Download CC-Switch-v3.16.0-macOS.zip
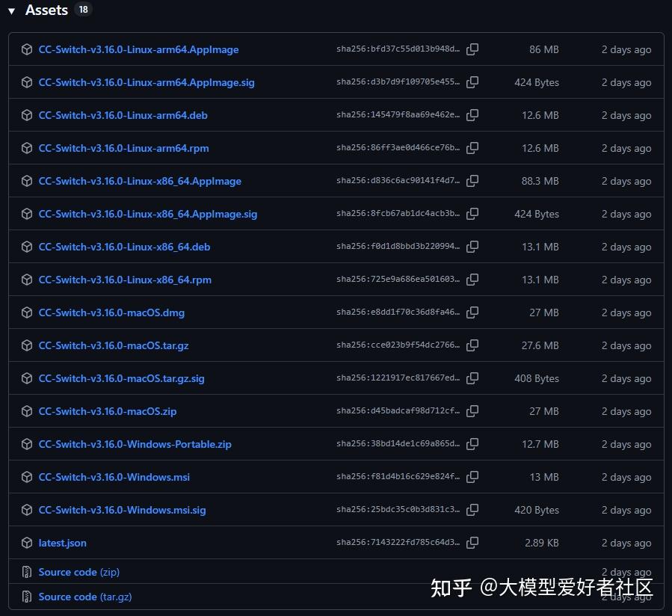672x616 pixels. click(108, 411)
